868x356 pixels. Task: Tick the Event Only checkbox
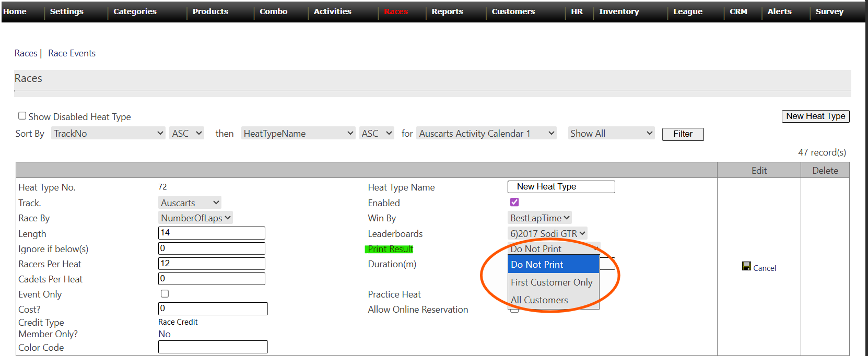165,294
